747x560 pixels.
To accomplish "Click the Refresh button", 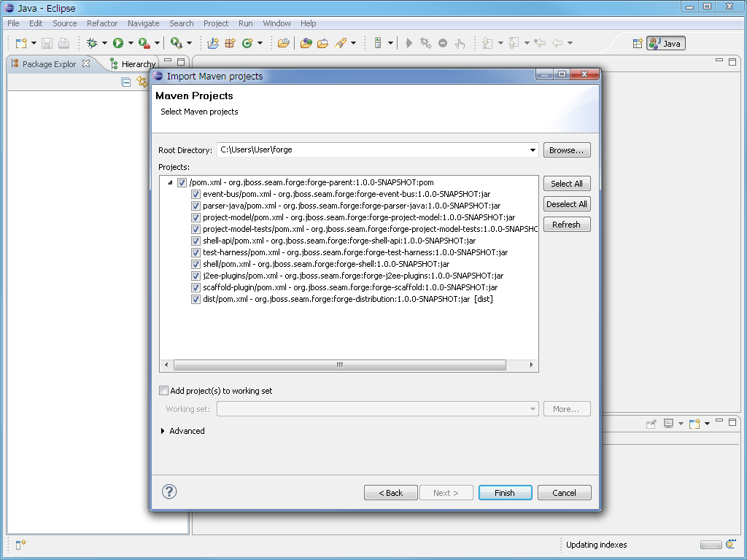I will [x=566, y=225].
